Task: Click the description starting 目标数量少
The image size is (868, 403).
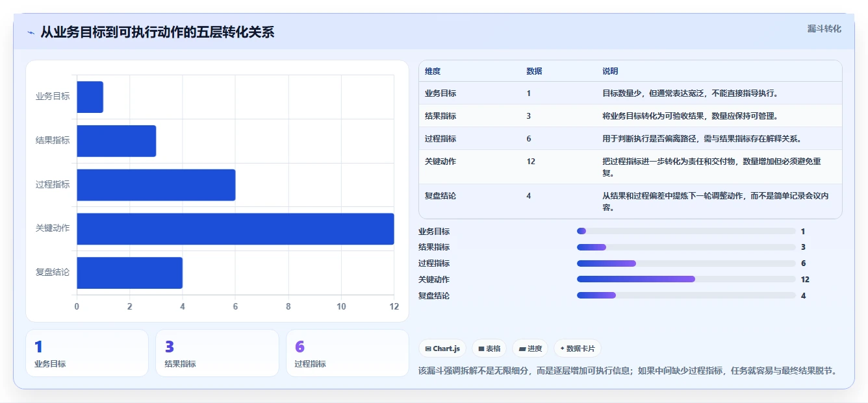Action: [x=690, y=93]
